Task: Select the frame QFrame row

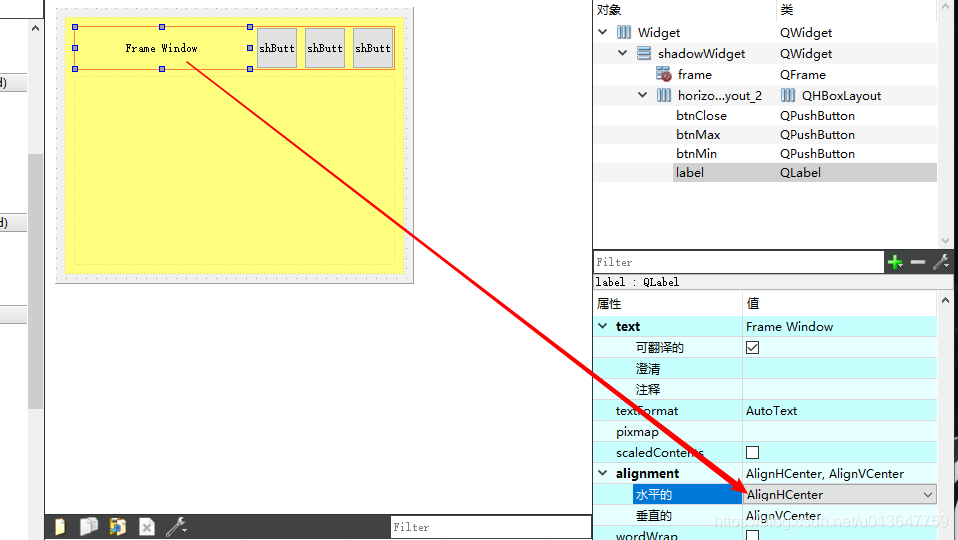Action: point(765,75)
